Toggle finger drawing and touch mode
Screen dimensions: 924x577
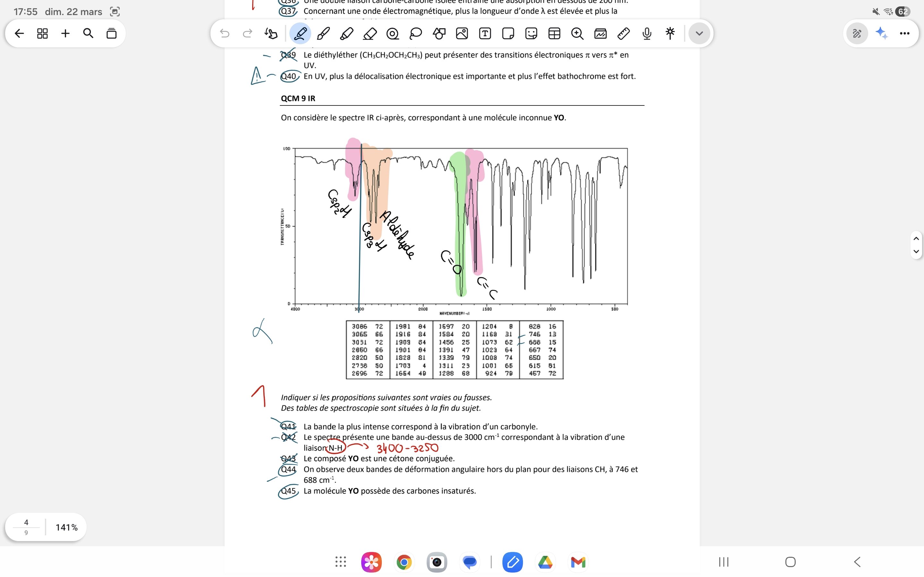[271, 34]
